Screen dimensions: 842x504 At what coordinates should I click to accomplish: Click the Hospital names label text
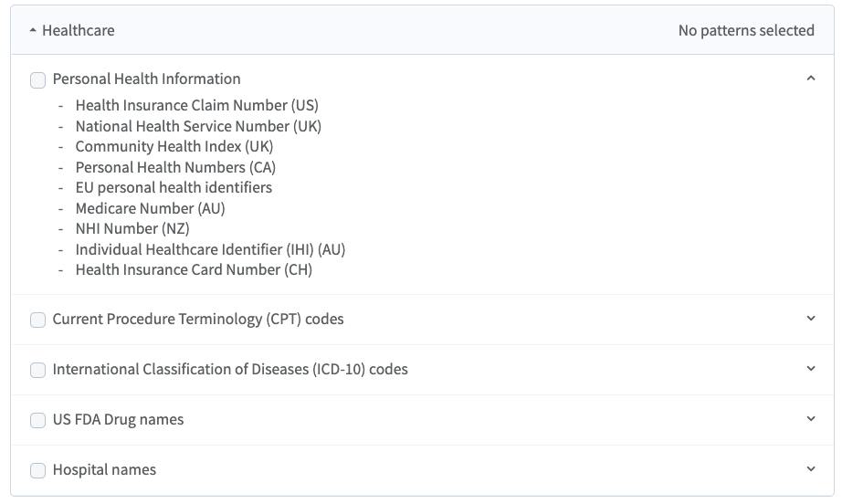(104, 469)
